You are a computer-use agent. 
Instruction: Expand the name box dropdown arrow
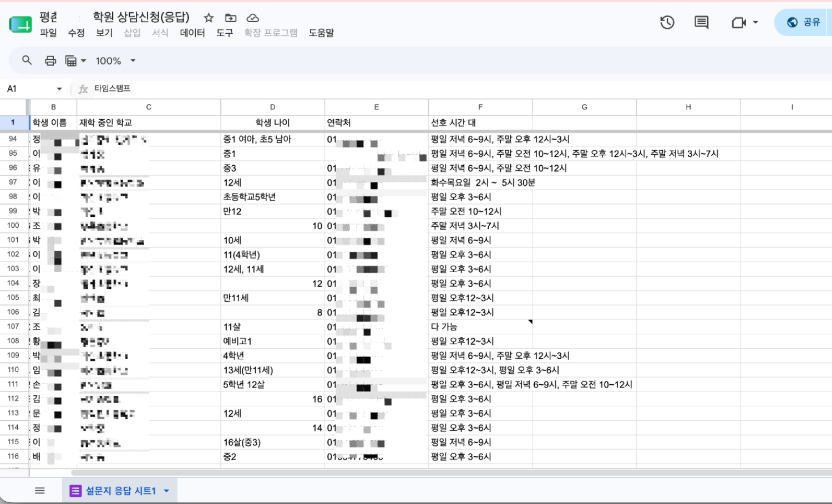click(x=59, y=89)
